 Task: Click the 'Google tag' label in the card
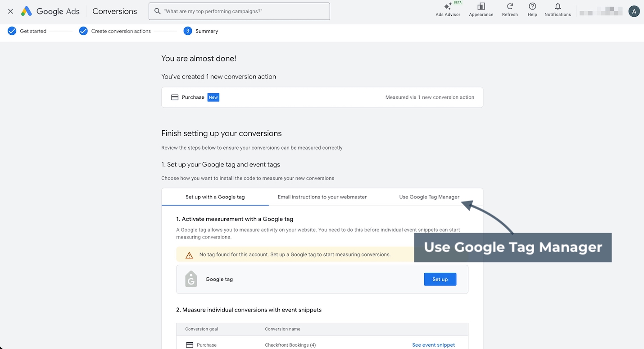click(219, 279)
